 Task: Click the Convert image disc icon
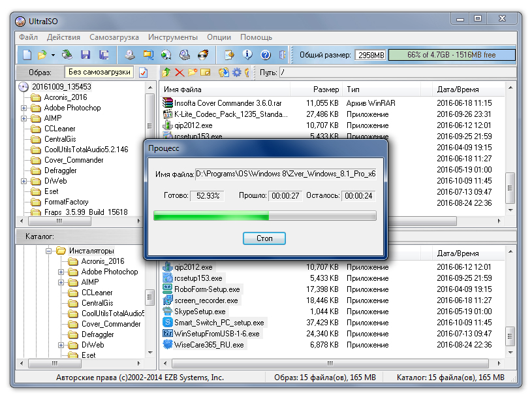166,55
